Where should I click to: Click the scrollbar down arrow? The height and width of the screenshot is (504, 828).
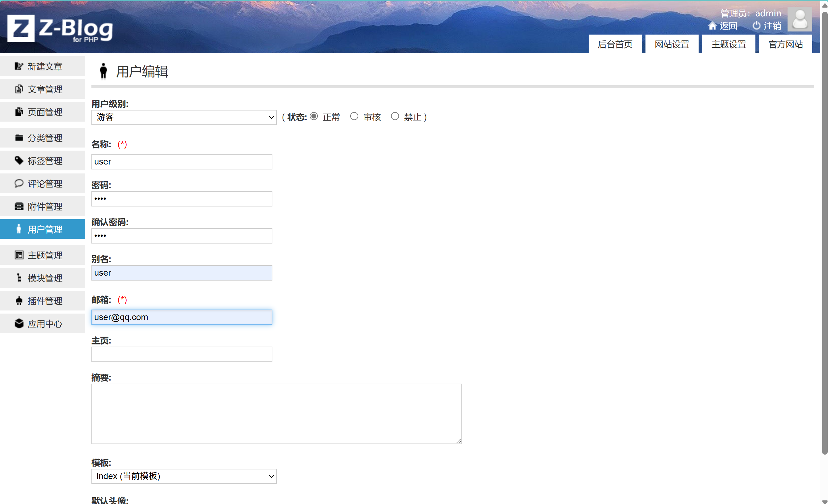824,501
